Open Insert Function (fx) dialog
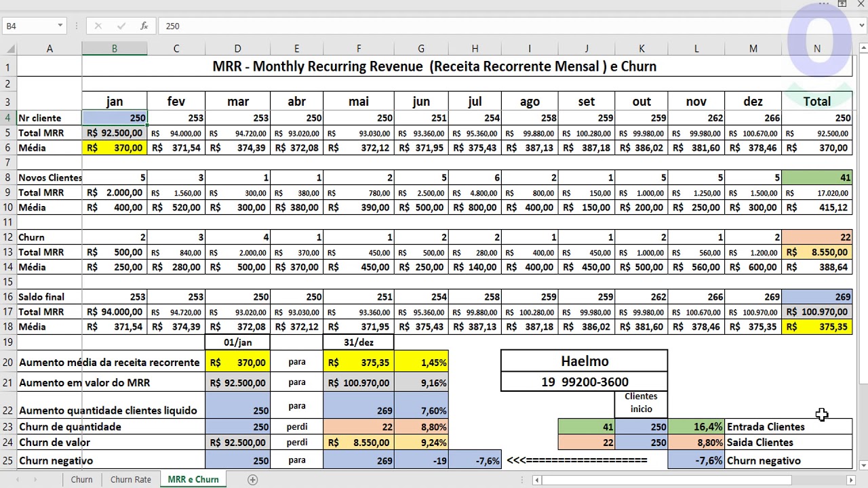 [144, 26]
